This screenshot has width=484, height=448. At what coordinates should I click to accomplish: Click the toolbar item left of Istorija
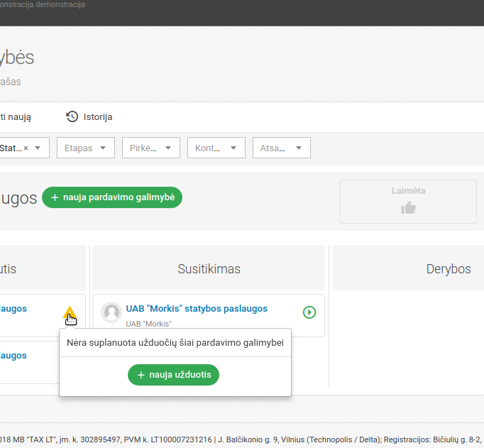pyautogui.click(x=15, y=117)
